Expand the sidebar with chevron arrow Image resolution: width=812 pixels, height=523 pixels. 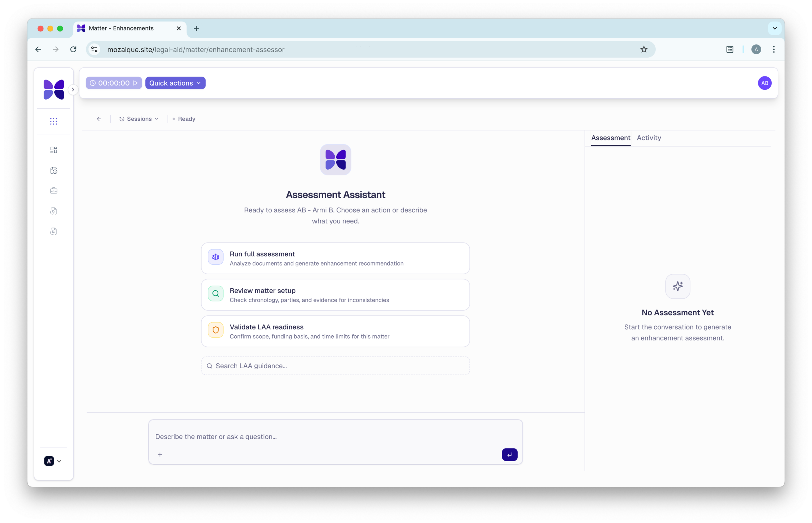tap(73, 90)
